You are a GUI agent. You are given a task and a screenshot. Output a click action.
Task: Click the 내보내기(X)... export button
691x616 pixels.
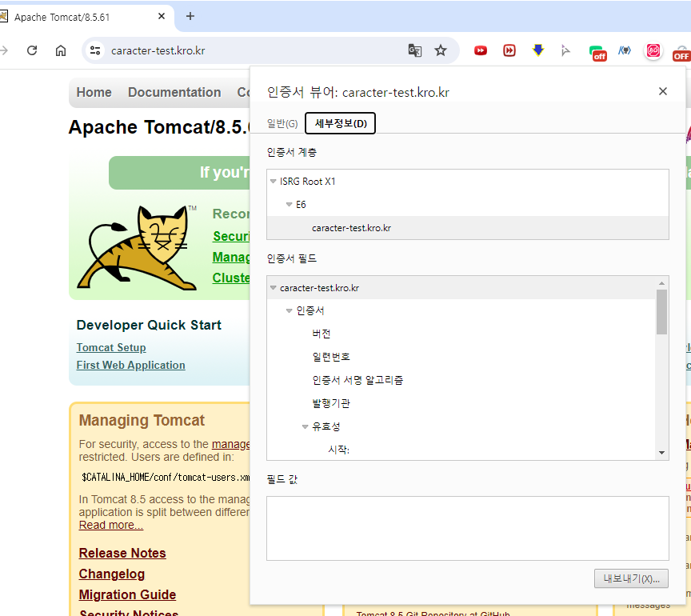pyautogui.click(x=631, y=578)
